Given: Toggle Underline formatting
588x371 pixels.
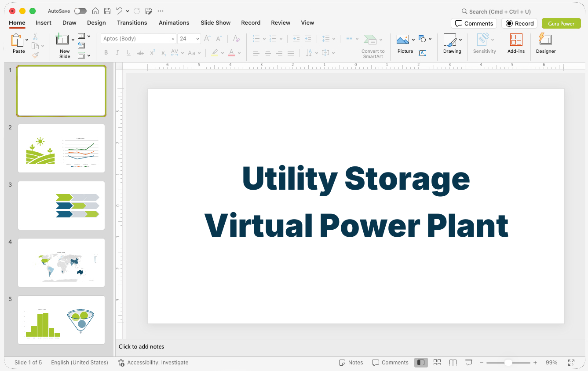Looking at the screenshot, I should [x=129, y=53].
